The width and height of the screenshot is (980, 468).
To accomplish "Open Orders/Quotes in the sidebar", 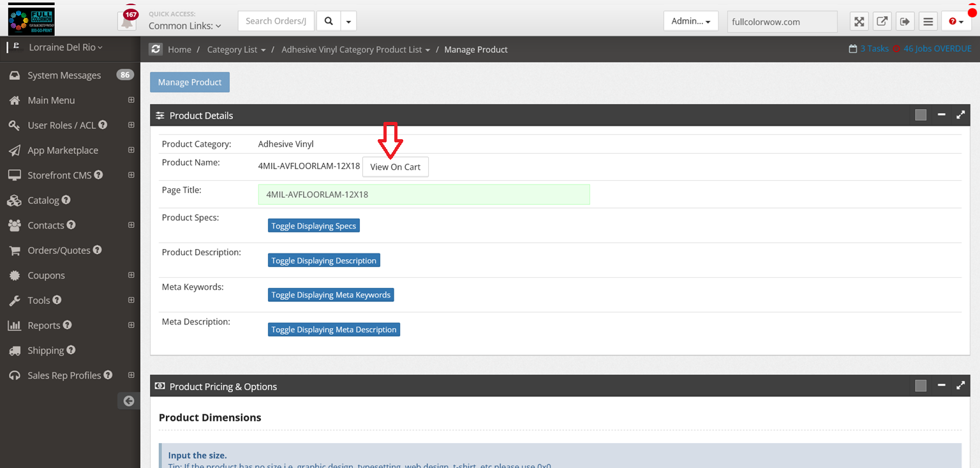I will click(x=59, y=250).
